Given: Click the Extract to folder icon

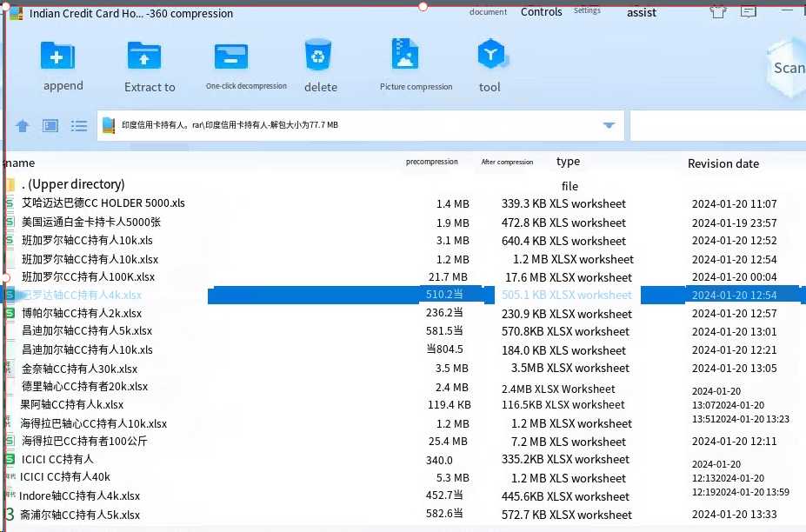Looking at the screenshot, I should click(144, 56).
